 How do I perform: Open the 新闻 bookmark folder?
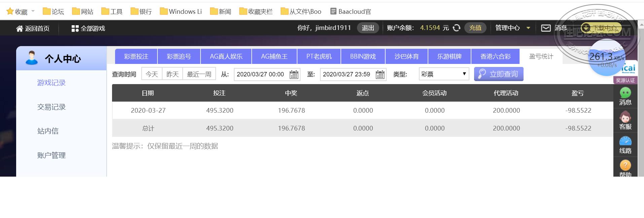pos(221,11)
